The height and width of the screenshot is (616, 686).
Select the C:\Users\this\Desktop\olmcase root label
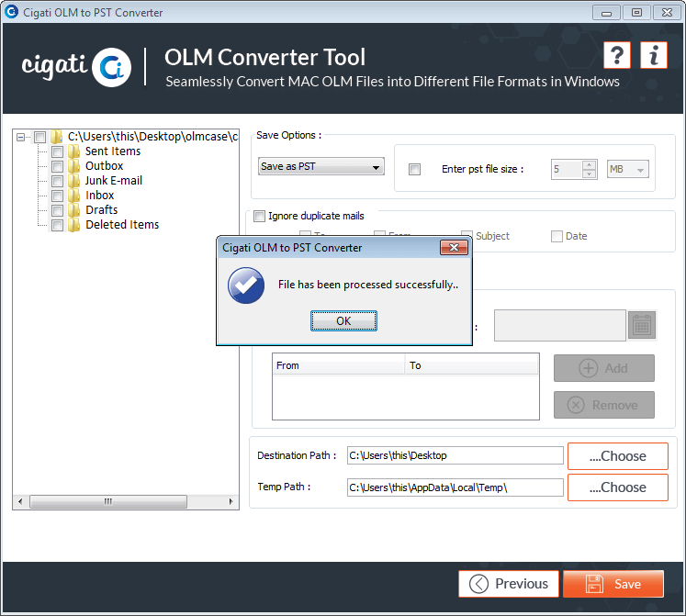[152, 137]
